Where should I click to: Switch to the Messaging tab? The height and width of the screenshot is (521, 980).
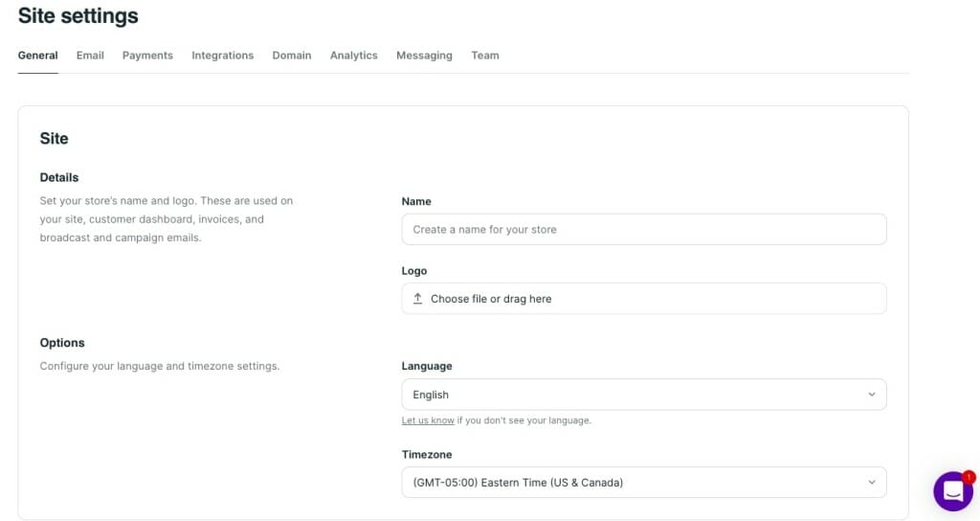coord(424,55)
